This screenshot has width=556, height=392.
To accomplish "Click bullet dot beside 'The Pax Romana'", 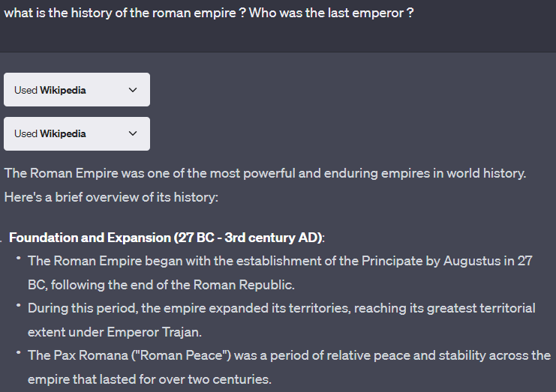I will click(19, 353).
